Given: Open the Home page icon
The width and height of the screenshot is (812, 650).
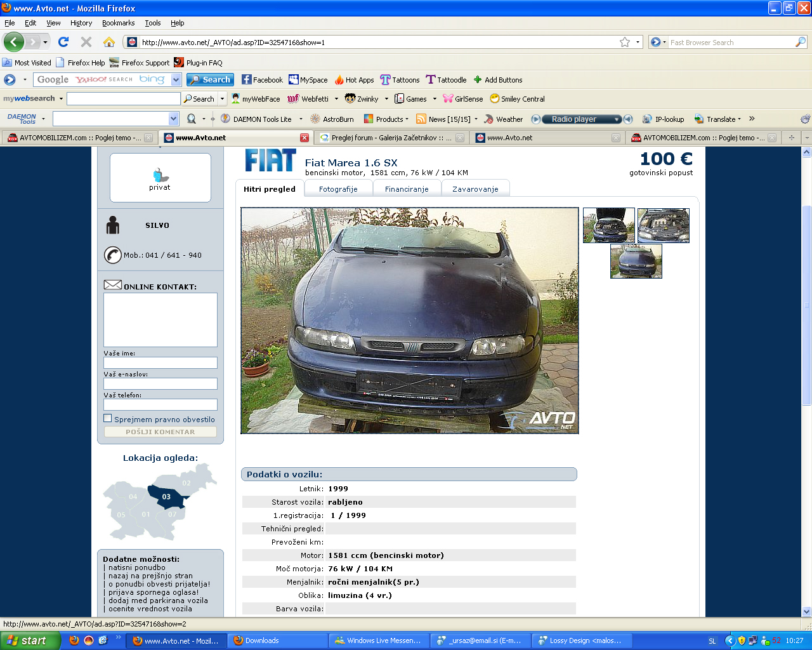Looking at the screenshot, I should point(109,42).
